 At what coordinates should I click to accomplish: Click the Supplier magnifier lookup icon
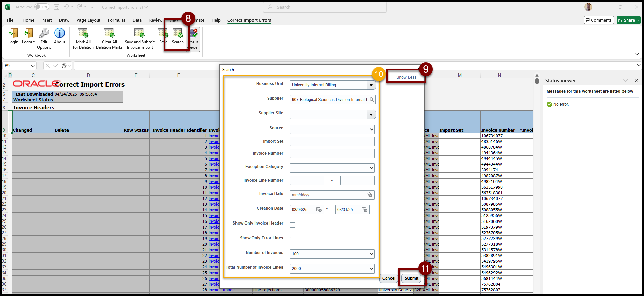[372, 100]
